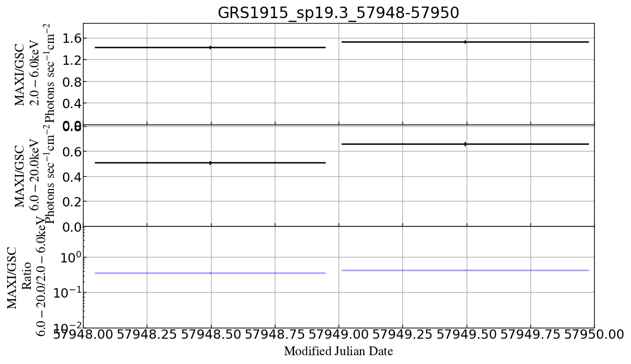Click the 10⁰ tick in ratio panel
This screenshot has width=631, height=364.
pos(71,257)
